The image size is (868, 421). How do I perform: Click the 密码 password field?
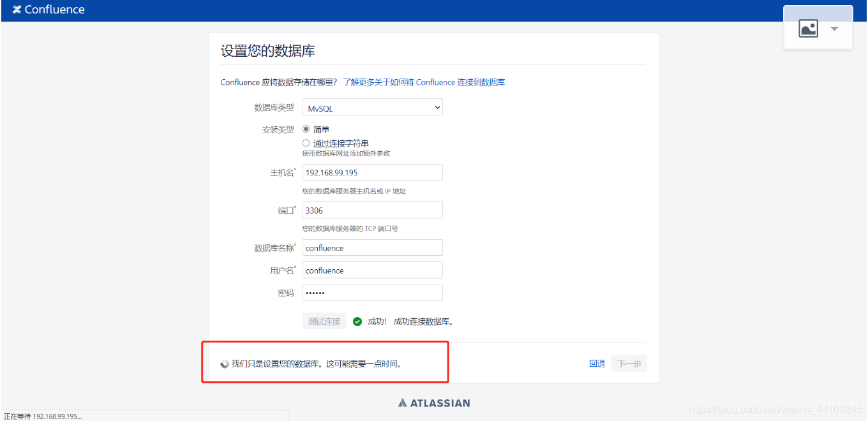[373, 292]
